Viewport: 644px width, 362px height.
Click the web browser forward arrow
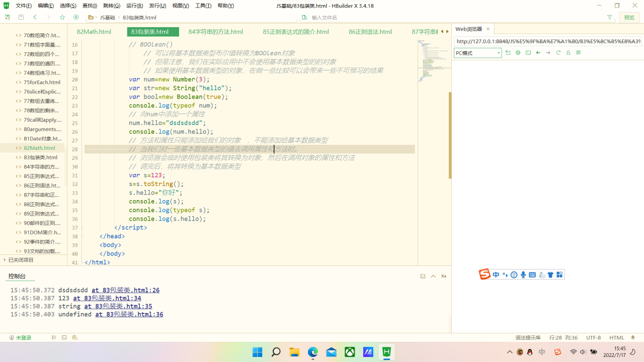[x=548, y=53]
